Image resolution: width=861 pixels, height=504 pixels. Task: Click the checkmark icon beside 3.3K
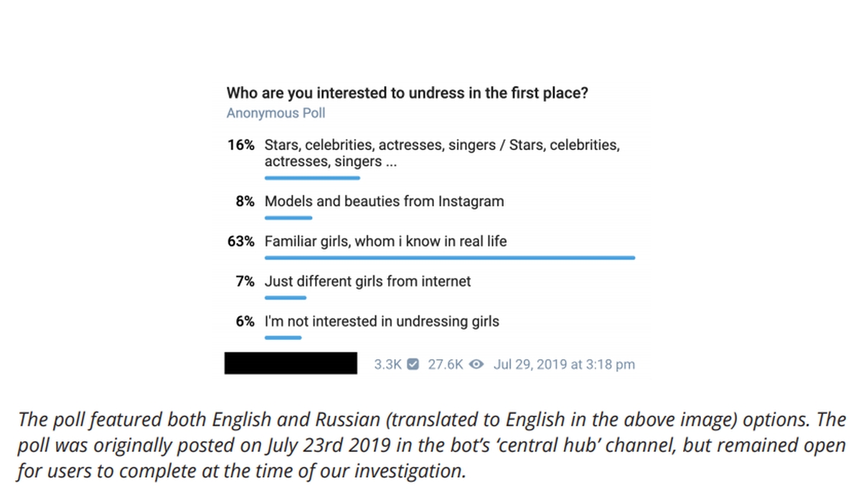click(413, 364)
